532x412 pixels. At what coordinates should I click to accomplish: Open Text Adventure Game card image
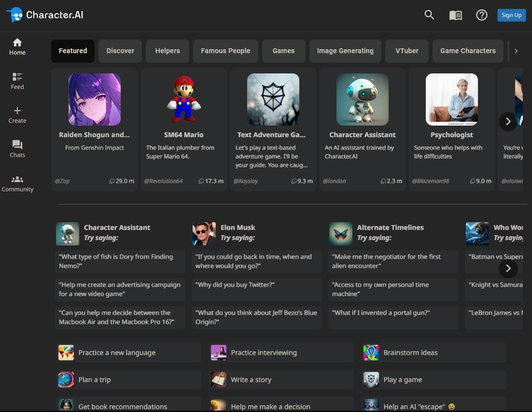click(273, 99)
